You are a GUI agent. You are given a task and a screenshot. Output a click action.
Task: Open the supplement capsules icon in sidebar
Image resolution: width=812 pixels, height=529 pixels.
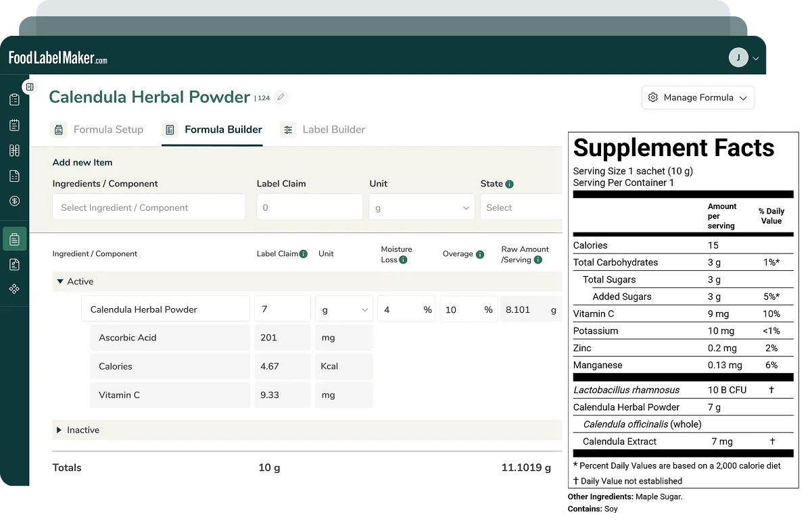point(14,151)
